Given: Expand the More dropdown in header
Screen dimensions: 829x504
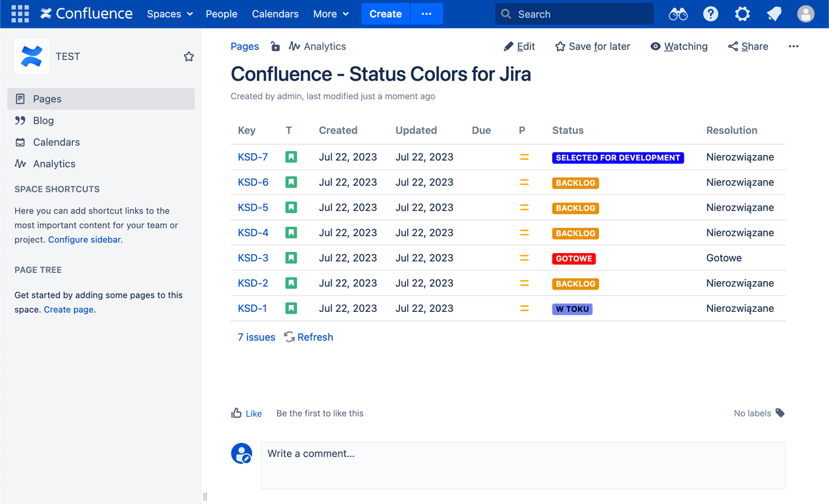Looking at the screenshot, I should (x=331, y=14).
